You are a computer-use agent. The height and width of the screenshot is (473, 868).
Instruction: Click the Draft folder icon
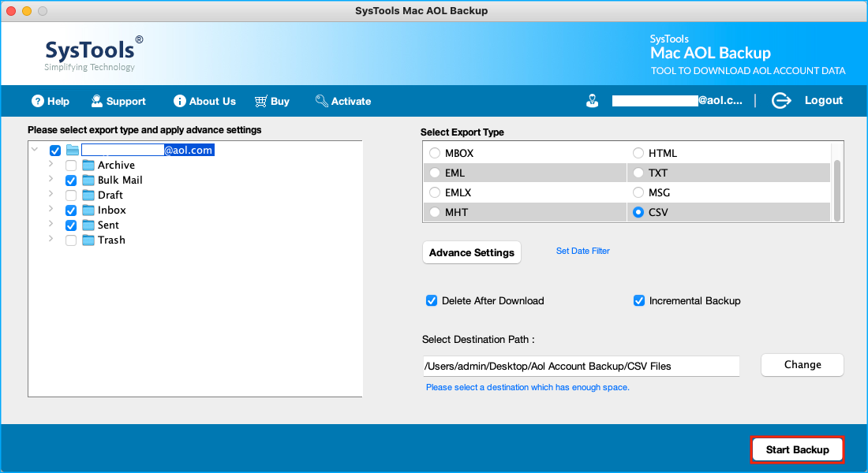pyautogui.click(x=88, y=195)
